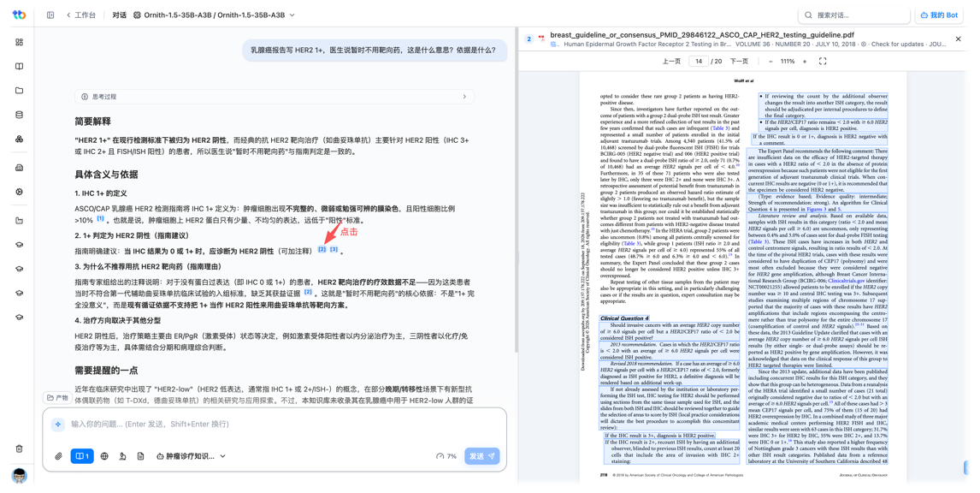Open the four-squares dashboard icon in sidebar

pyautogui.click(x=20, y=42)
